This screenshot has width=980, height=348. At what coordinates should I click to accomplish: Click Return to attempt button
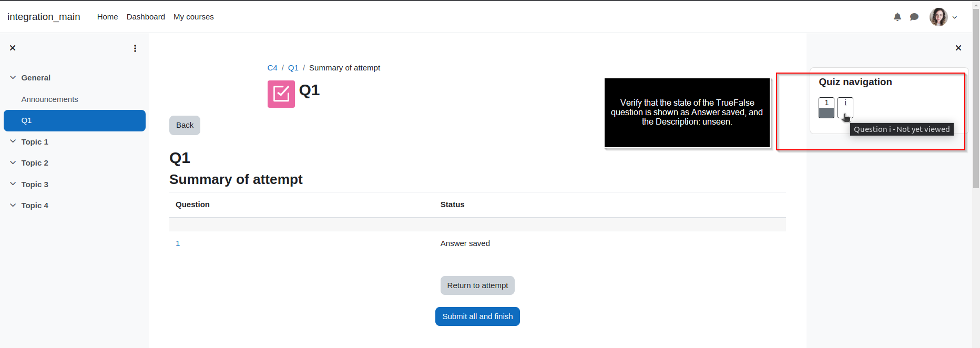[477, 285]
